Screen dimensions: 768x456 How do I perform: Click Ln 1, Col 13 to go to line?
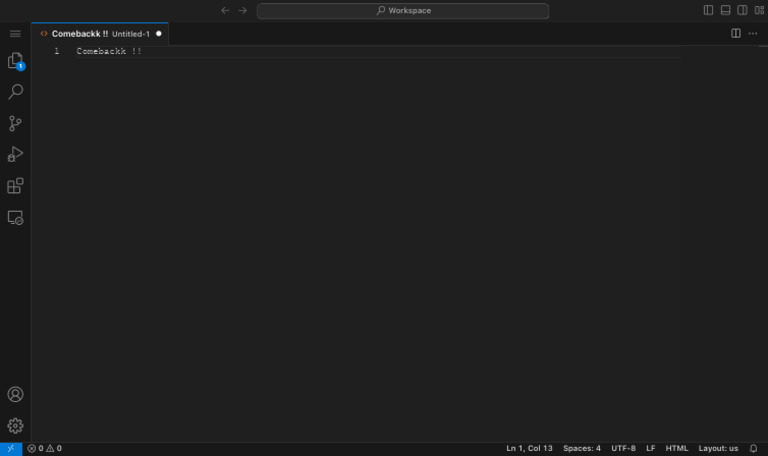pyautogui.click(x=529, y=448)
